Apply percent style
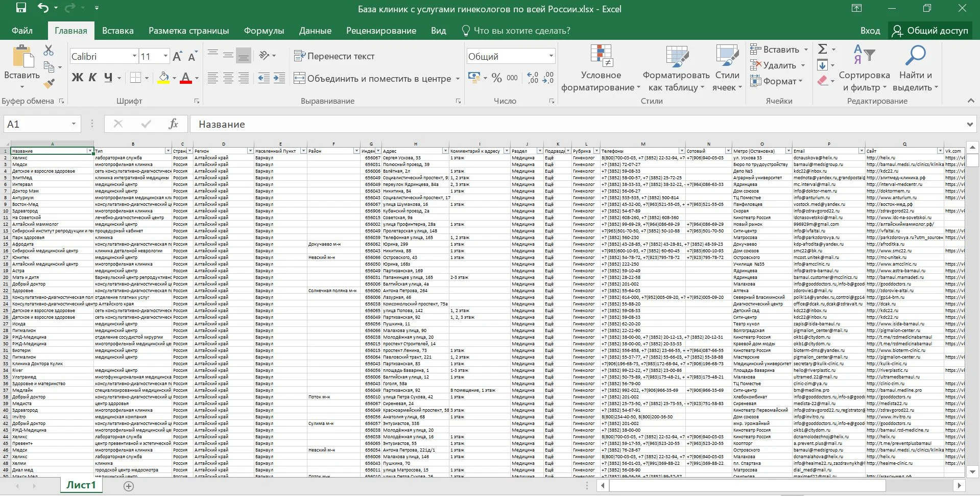Viewport: 980px width, 496px height. pyautogui.click(x=496, y=78)
